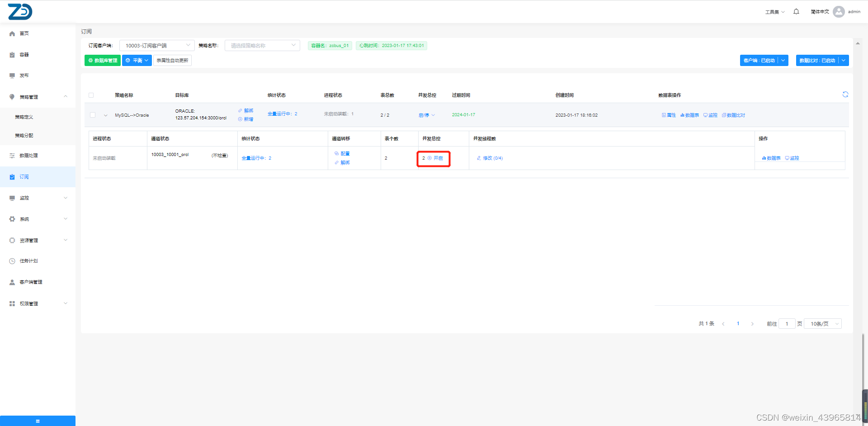Click 数据比对 in strategy row operations
868x426 pixels.
[x=733, y=115]
